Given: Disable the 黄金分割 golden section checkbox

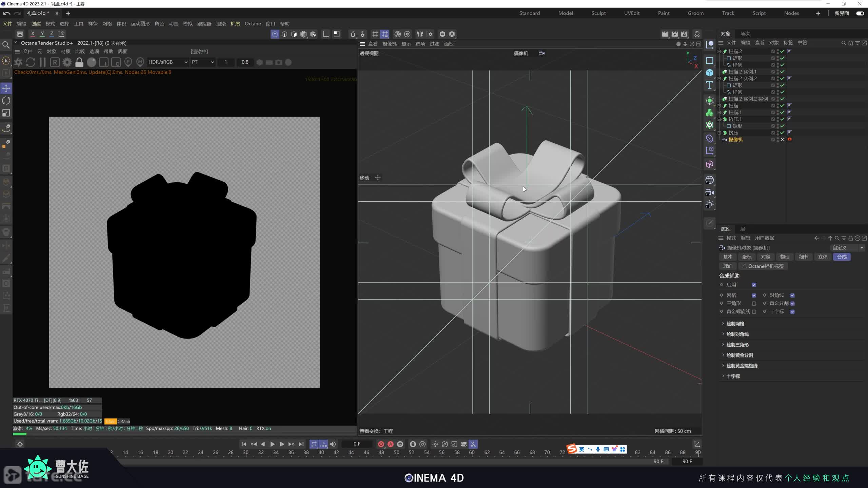Looking at the screenshot, I should [x=792, y=304].
